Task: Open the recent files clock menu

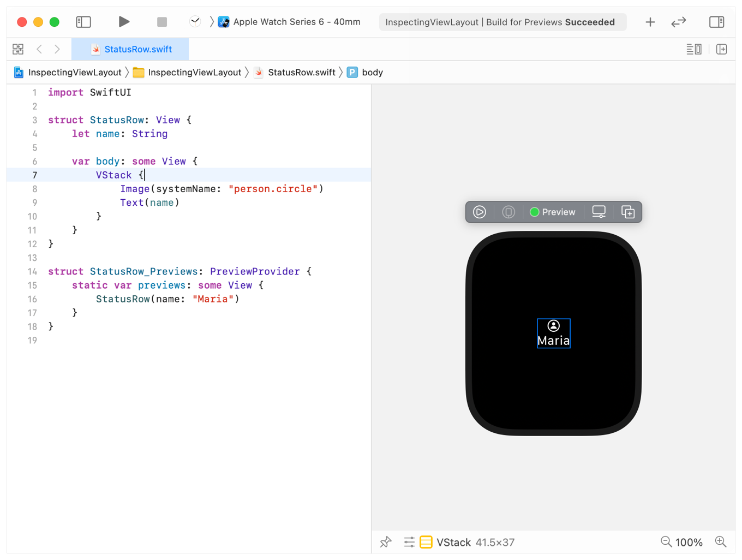Action: point(196,22)
